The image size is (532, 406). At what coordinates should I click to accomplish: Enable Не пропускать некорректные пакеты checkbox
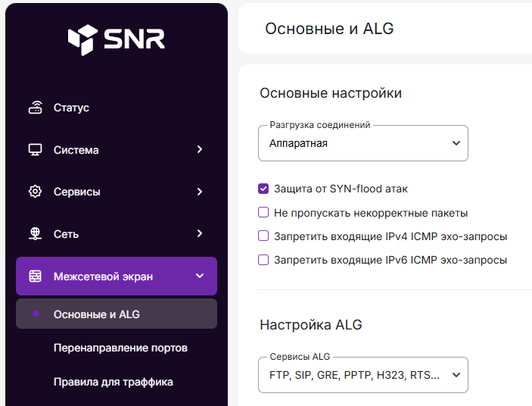click(x=263, y=213)
